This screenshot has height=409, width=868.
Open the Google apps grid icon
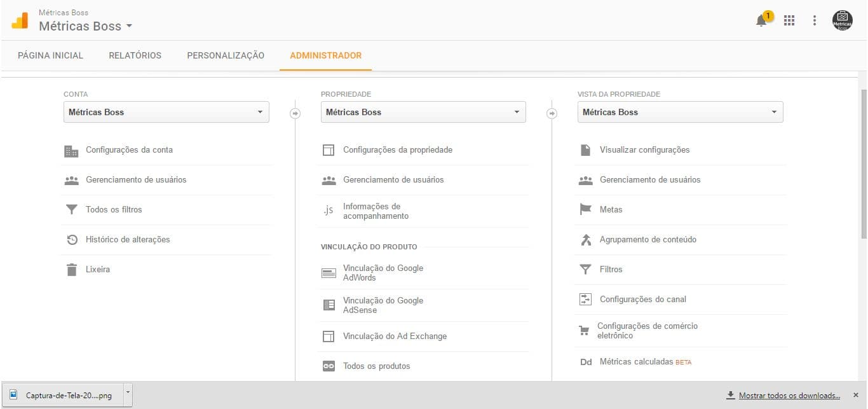click(789, 20)
